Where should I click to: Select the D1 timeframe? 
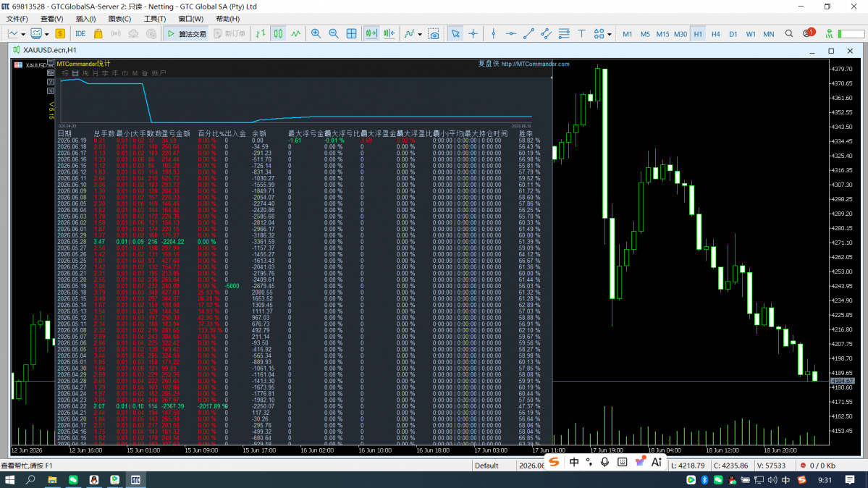733,34
